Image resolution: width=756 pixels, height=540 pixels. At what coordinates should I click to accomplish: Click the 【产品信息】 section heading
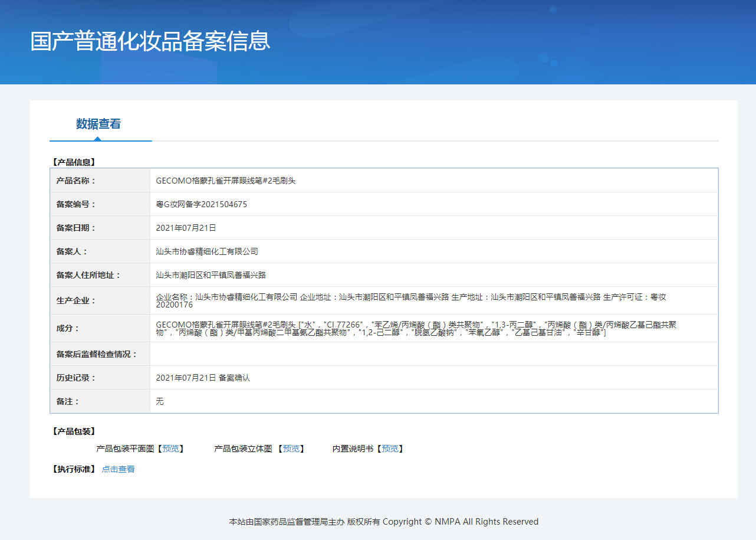point(74,162)
